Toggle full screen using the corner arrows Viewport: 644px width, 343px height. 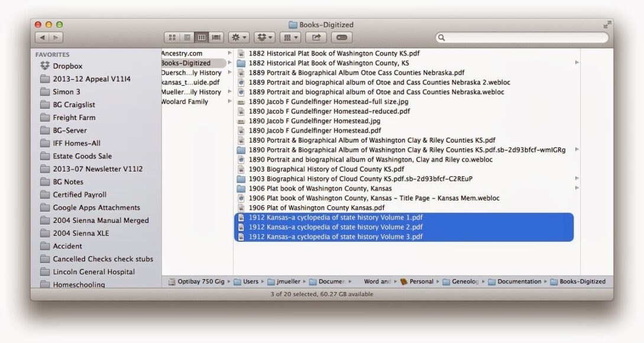coord(607,25)
